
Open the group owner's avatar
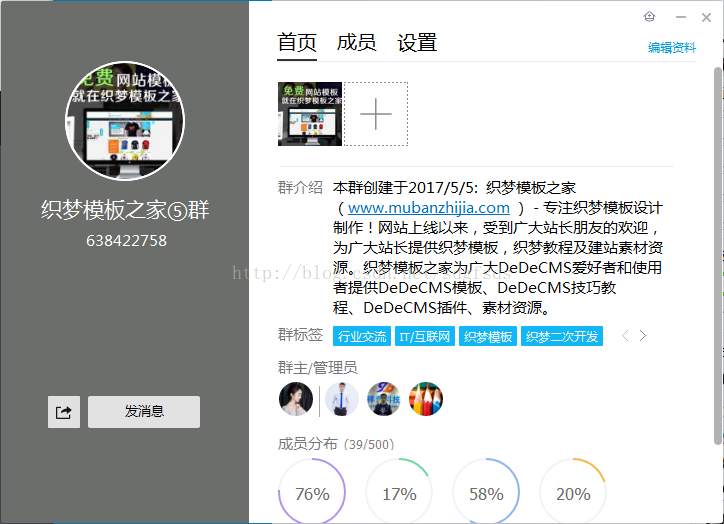pyautogui.click(x=296, y=399)
